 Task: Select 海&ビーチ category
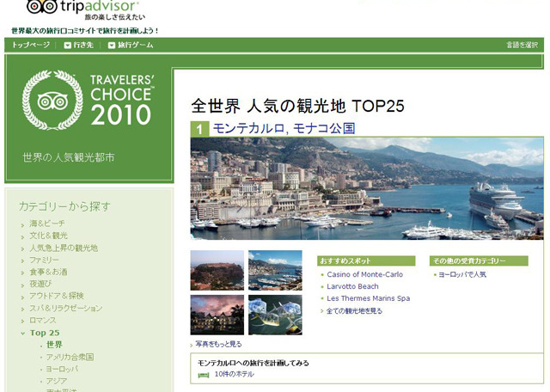pos(47,224)
